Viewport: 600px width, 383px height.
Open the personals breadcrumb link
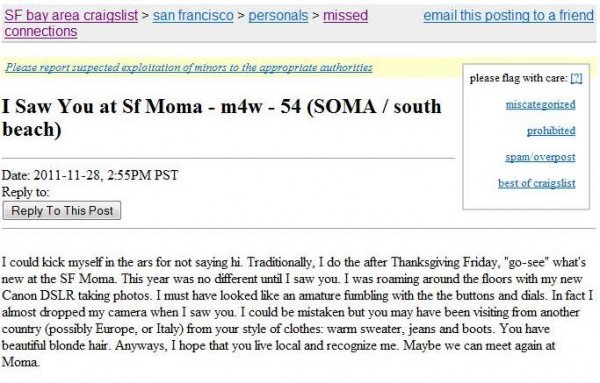(278, 15)
